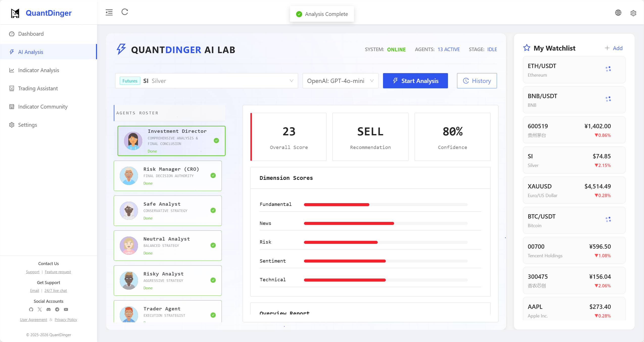Open the language globe icon
Viewport: 644px width, 342px height.
pyautogui.click(x=618, y=13)
